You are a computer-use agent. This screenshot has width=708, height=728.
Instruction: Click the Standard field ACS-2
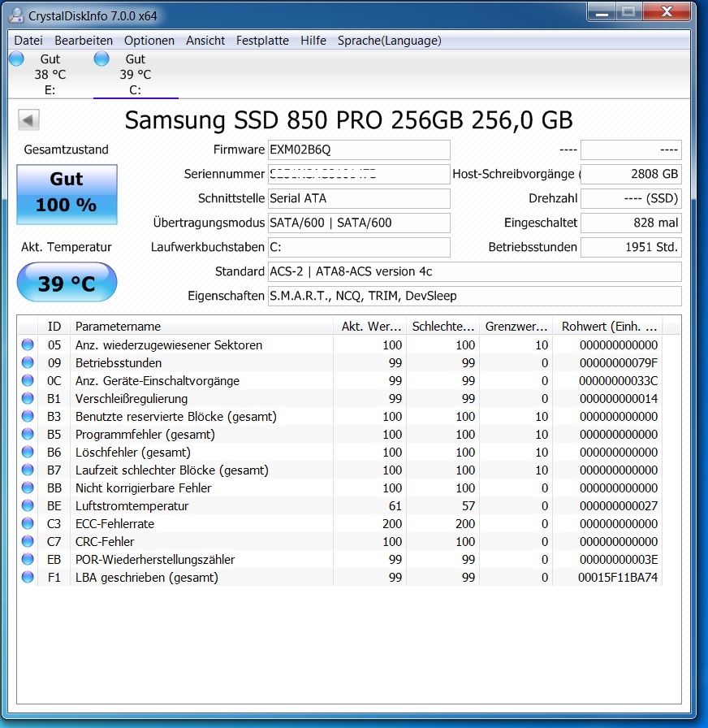(x=475, y=271)
